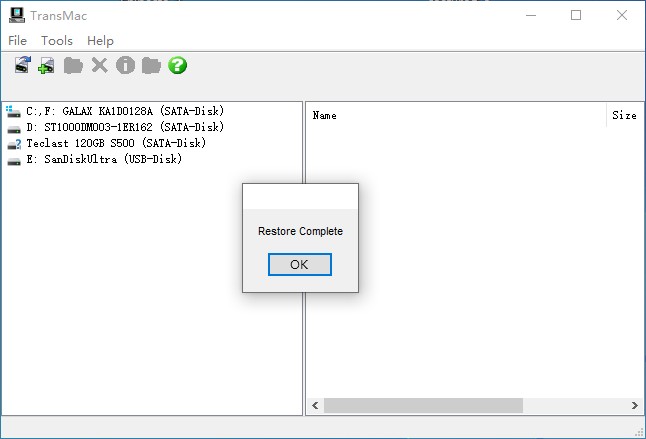
Task: Click the drive icon beside SanDiskUltra
Action: 14,161
